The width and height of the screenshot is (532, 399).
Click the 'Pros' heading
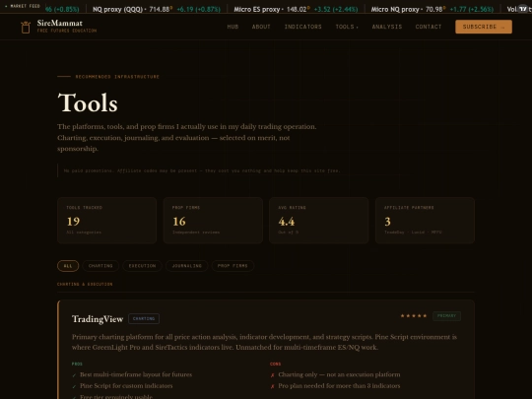pyautogui.click(x=77, y=364)
